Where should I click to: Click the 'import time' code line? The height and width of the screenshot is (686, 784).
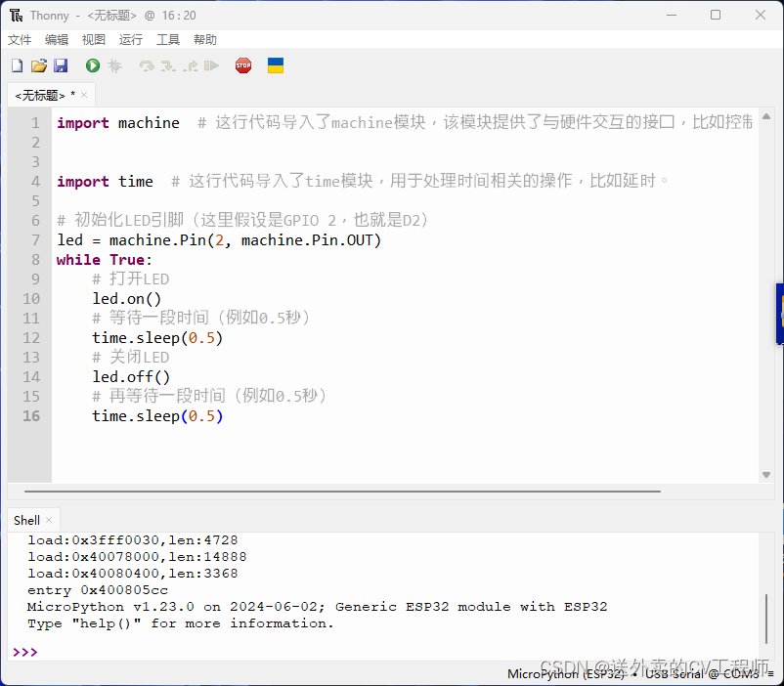pyautogui.click(x=105, y=181)
